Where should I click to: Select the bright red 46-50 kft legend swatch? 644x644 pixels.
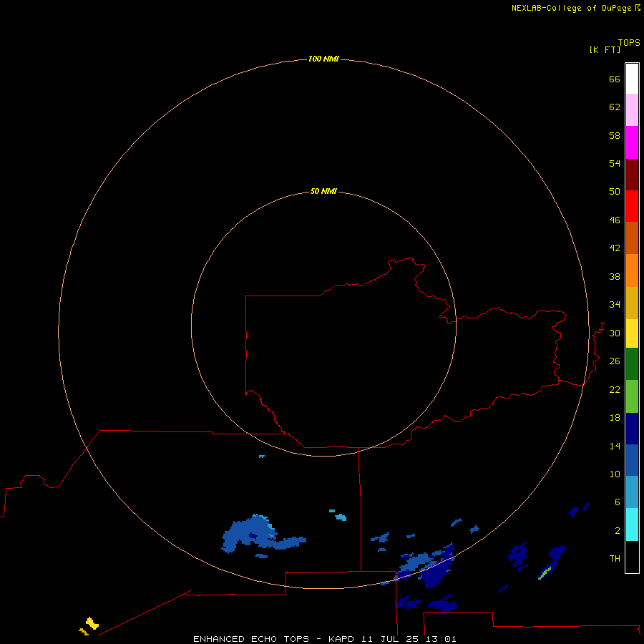click(x=632, y=206)
